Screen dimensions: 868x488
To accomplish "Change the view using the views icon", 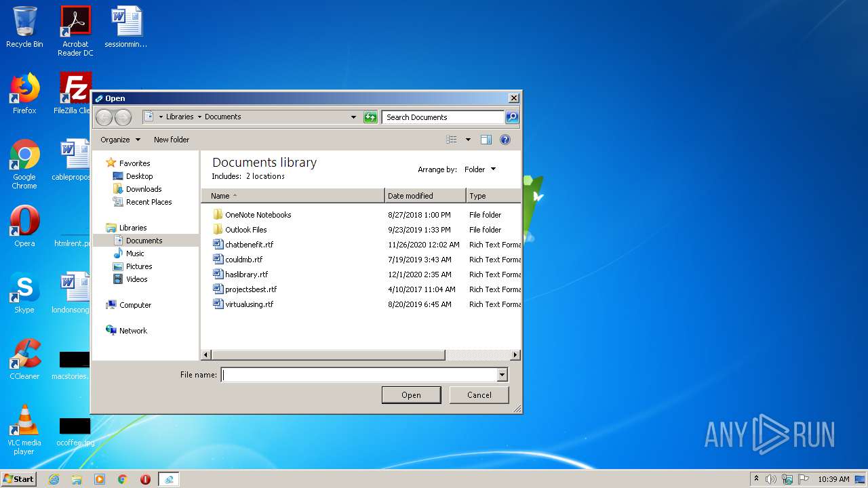I will click(452, 140).
